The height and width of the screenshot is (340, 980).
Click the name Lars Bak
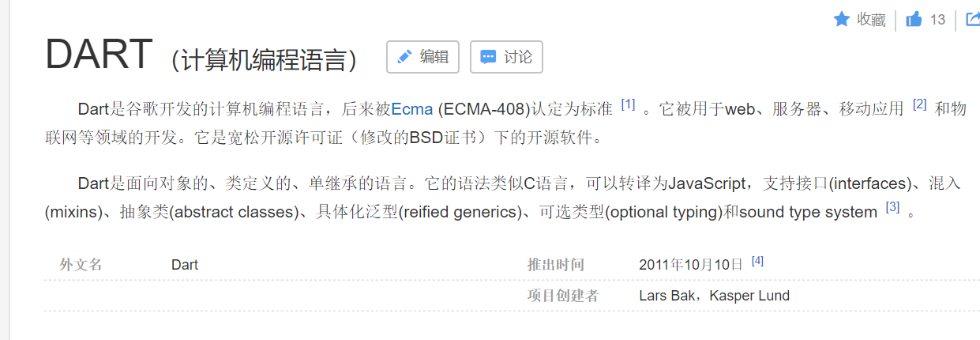[668, 296]
